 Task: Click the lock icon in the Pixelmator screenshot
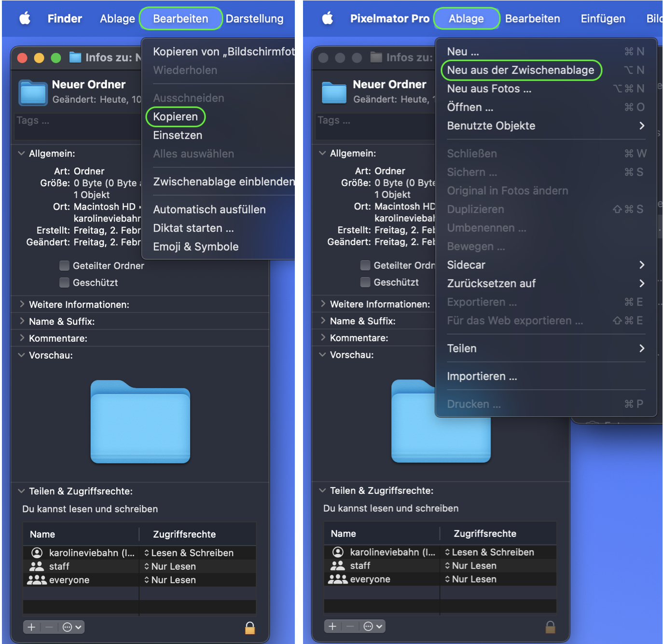pos(551,626)
